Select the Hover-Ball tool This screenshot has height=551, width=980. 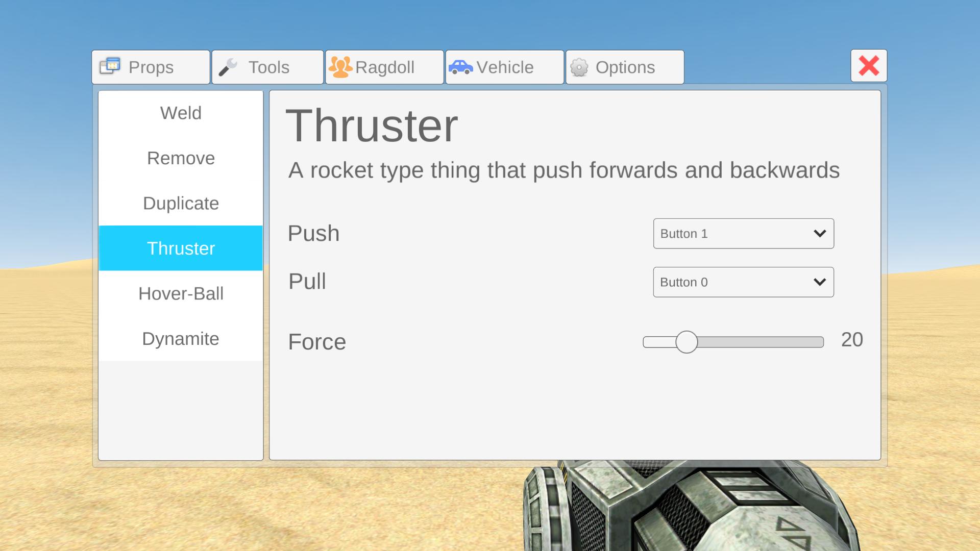click(181, 293)
